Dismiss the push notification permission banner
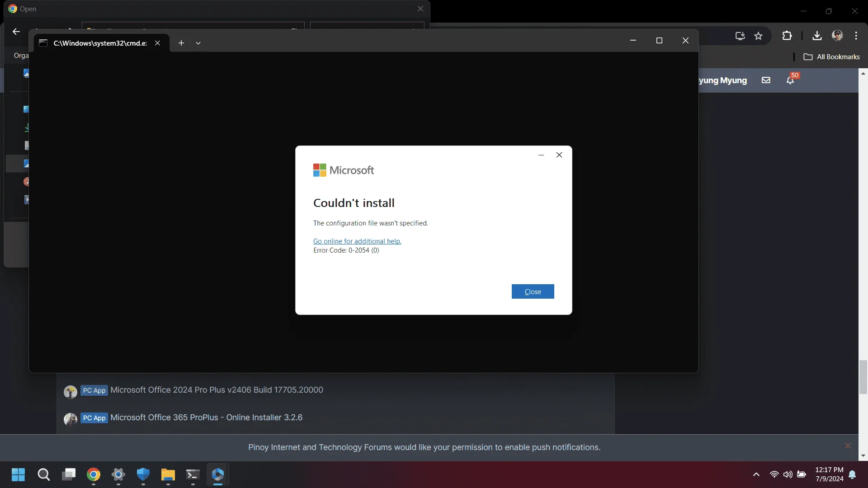The image size is (868, 488). (x=848, y=446)
